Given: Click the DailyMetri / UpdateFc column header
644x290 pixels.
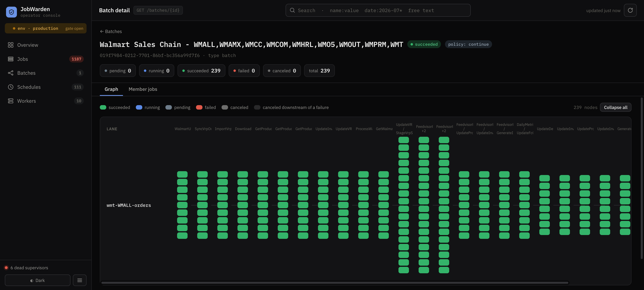Looking at the screenshot, I should (x=525, y=129).
